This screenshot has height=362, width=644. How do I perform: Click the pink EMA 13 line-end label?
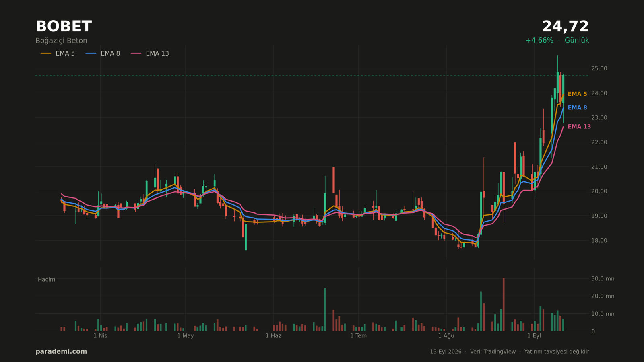(579, 127)
